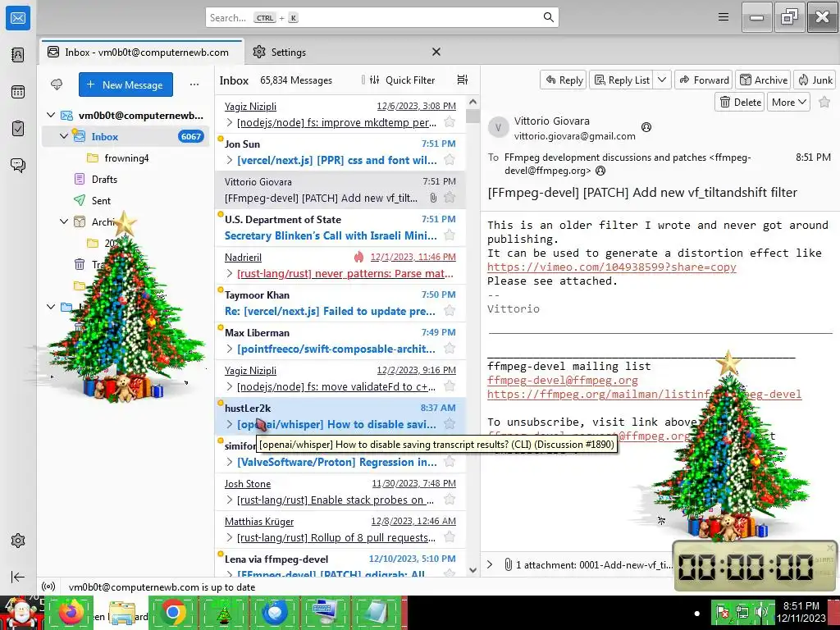Expand the Nadrieril never_patterns thread
Screen dimensions: 840x630
(x=230, y=273)
